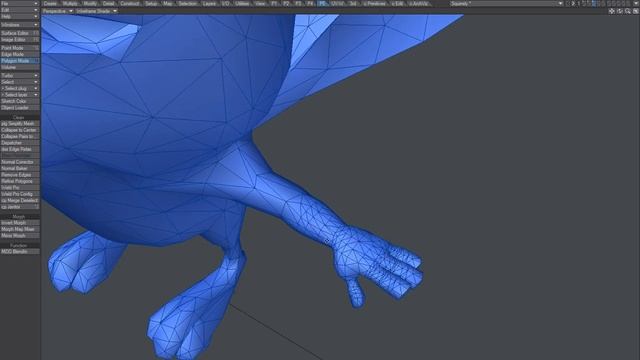
Task: Open the Edit menu dropdown
Action: pos(20,10)
